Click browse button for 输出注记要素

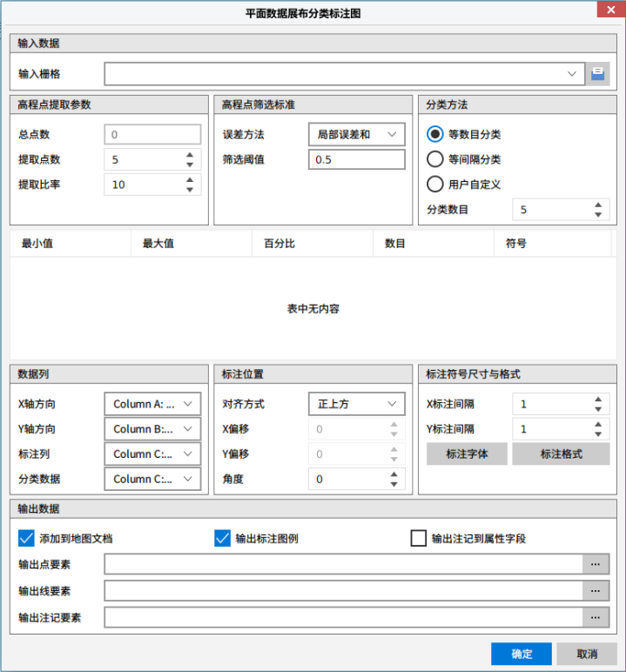tap(596, 617)
